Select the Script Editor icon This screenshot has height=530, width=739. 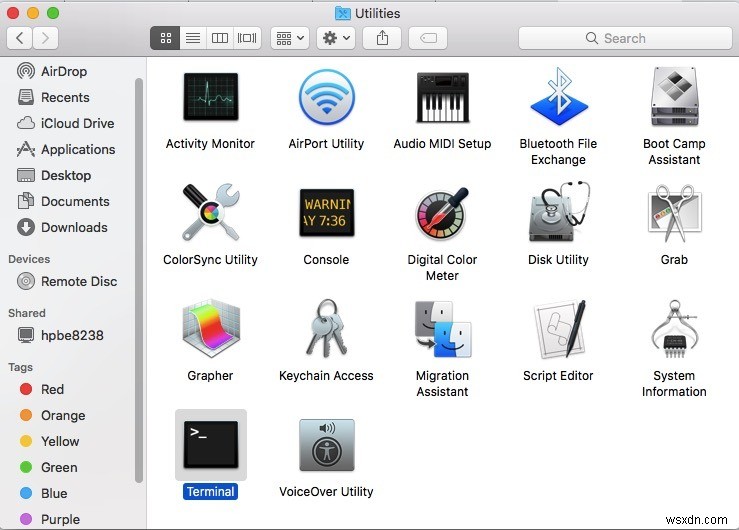(x=558, y=328)
